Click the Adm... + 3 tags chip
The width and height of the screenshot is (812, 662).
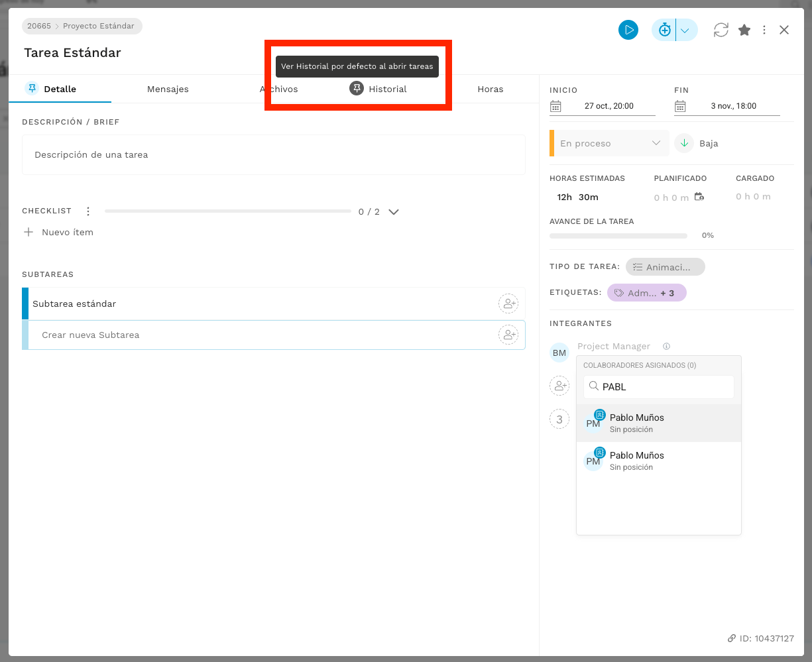point(646,293)
